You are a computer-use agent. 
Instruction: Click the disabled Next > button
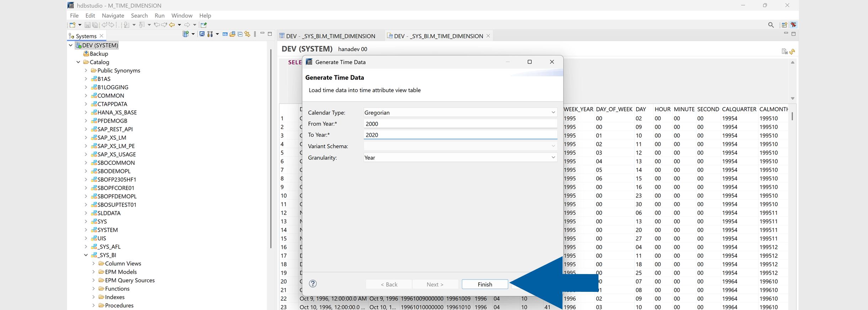pyautogui.click(x=435, y=284)
